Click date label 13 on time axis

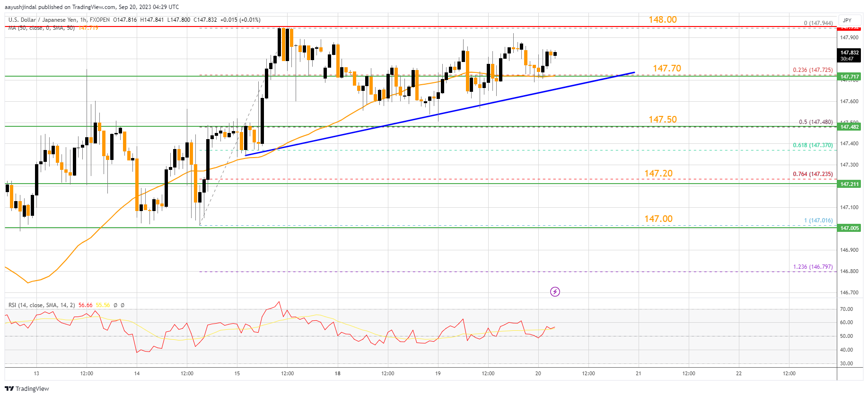pyautogui.click(x=36, y=373)
